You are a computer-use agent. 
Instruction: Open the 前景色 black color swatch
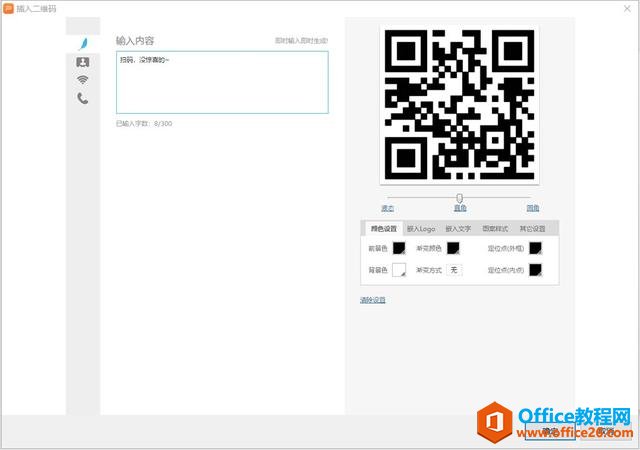399,248
